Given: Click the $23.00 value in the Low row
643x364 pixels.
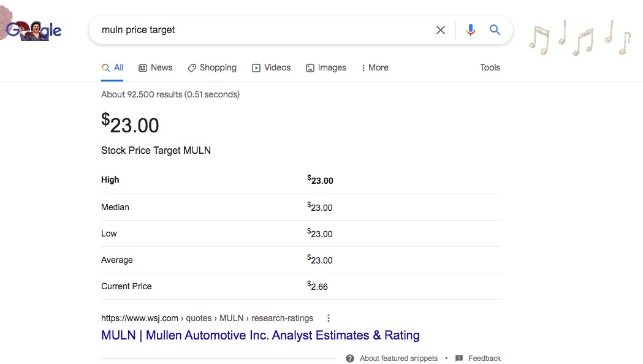Looking at the screenshot, I should (x=320, y=233).
